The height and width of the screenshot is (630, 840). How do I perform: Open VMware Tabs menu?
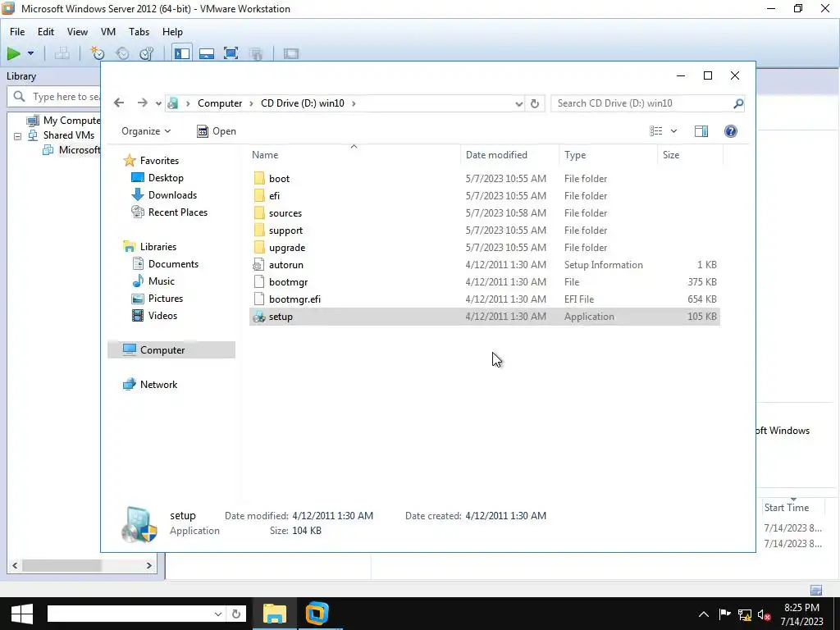point(139,32)
